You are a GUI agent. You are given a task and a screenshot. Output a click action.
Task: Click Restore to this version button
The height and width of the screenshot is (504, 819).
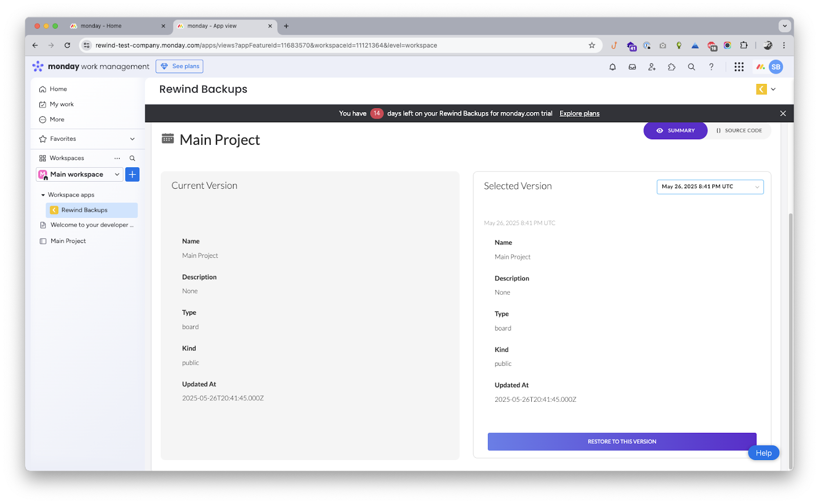(622, 442)
